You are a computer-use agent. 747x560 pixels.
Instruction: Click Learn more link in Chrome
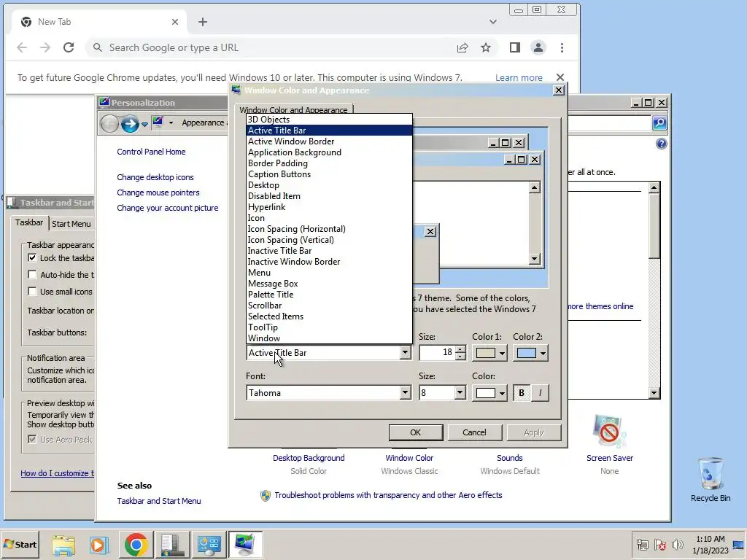(x=519, y=77)
